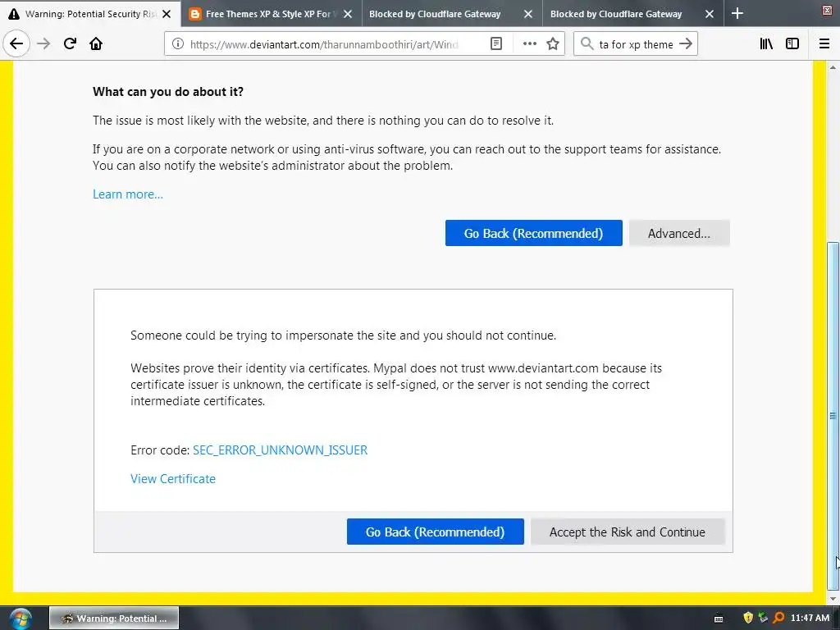Click the View Certificate link
The height and width of the screenshot is (630, 840).
point(172,479)
